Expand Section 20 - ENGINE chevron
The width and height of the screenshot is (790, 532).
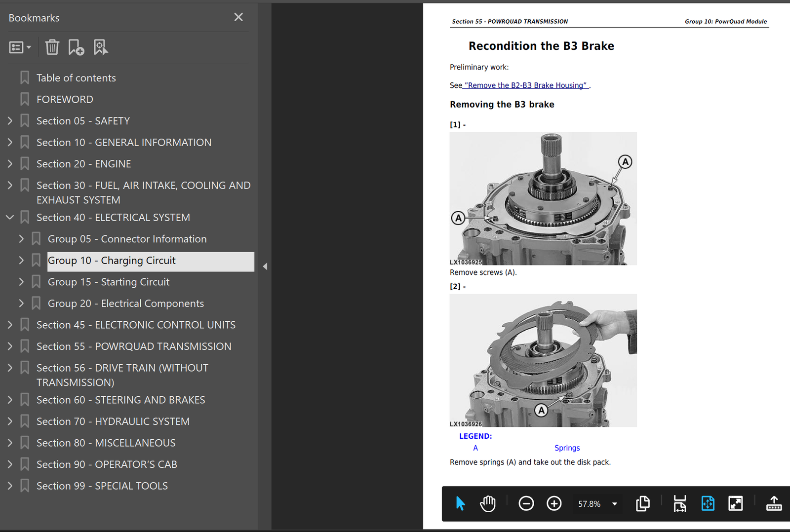[10, 164]
